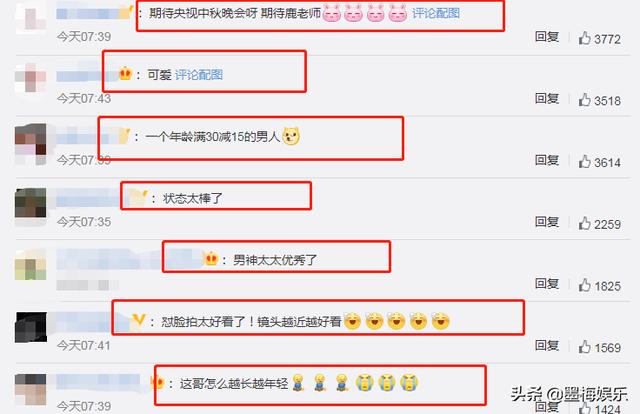Viewport: 640px width, 414px height.
Task: Reply to the 状态太棒了 comment
Action: pyautogui.click(x=547, y=222)
